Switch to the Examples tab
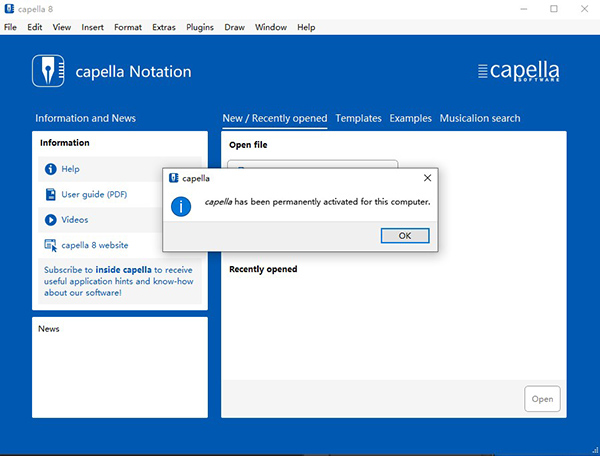Image resolution: width=600 pixels, height=456 pixels. [410, 119]
